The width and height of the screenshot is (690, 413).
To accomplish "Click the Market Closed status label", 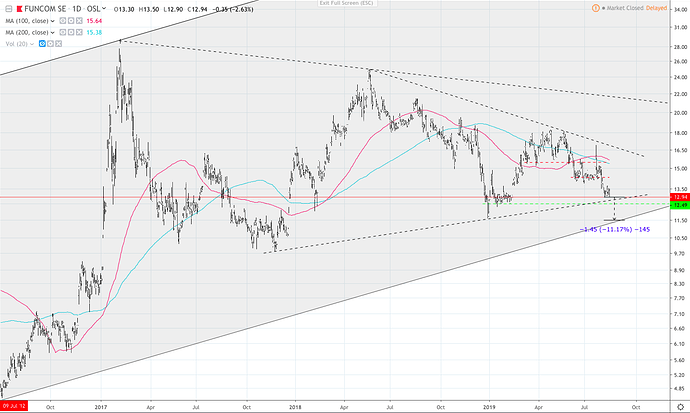I will point(625,8).
